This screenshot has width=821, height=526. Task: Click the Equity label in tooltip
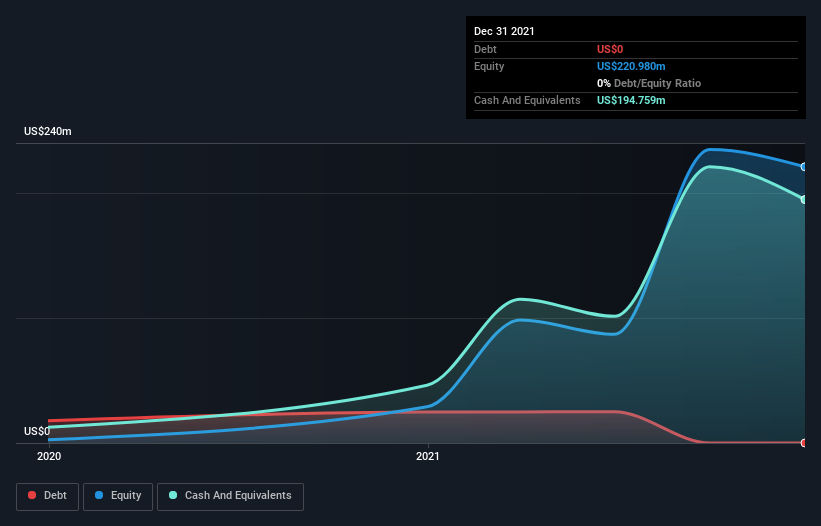click(489, 66)
